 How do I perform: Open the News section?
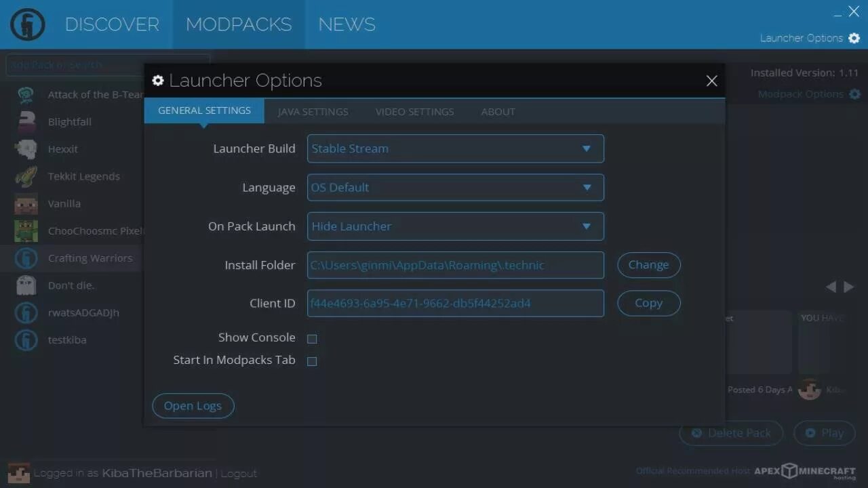[347, 24]
